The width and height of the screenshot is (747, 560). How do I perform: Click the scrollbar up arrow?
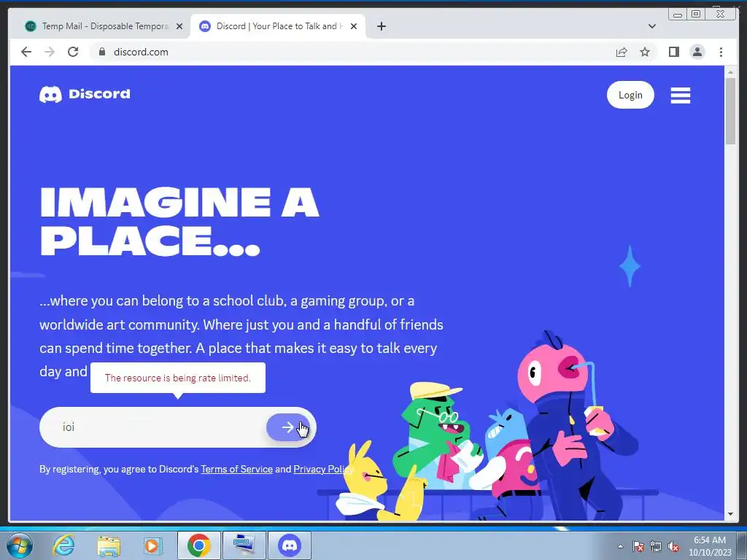[730, 72]
